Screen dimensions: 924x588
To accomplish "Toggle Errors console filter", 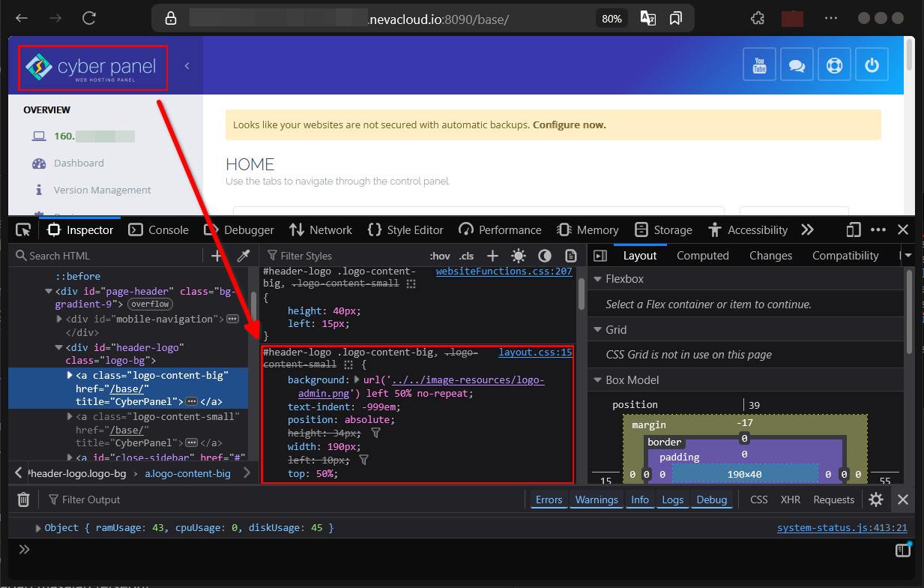I will click(x=549, y=499).
